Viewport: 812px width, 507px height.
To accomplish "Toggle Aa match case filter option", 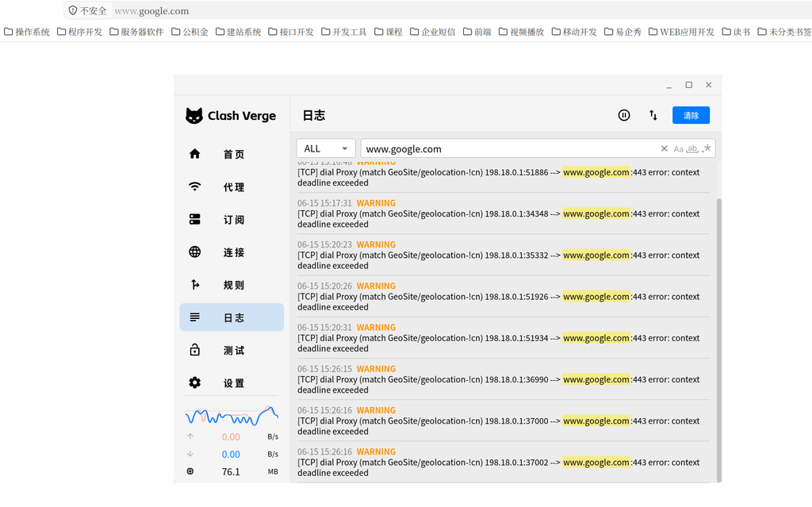I will point(679,149).
